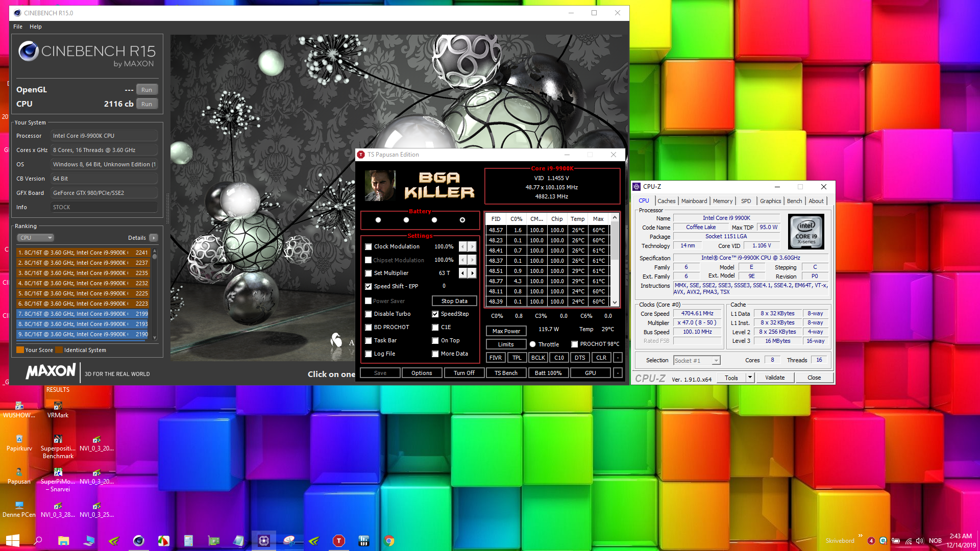Switch to the SPD tab in CPU-Z
The image size is (980, 551).
[746, 201]
